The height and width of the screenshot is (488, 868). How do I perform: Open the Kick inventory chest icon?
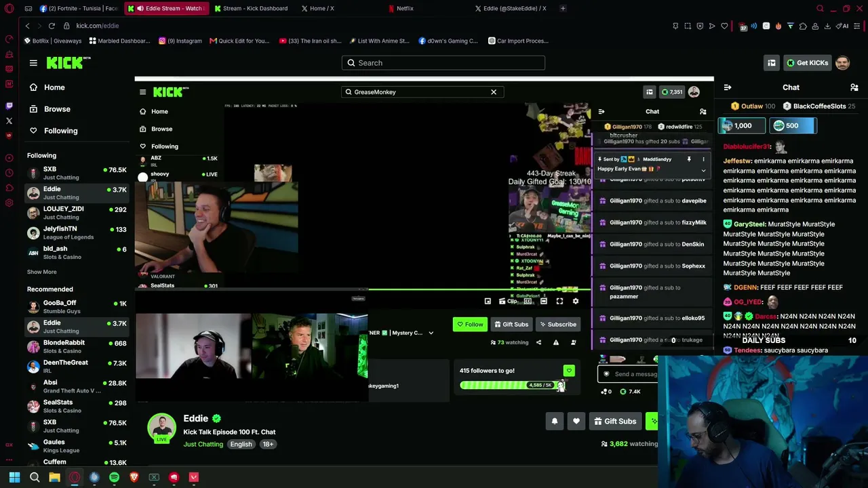click(772, 63)
